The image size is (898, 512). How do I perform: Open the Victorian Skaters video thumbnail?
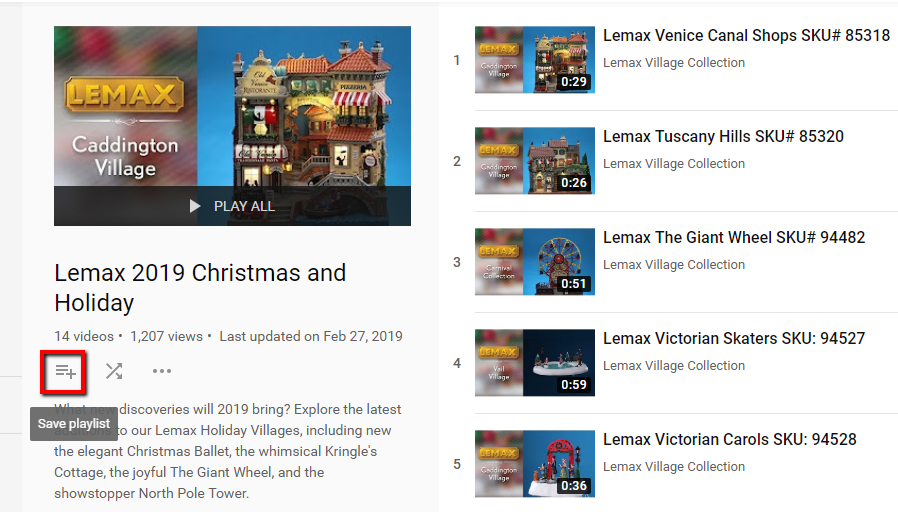[x=535, y=363]
